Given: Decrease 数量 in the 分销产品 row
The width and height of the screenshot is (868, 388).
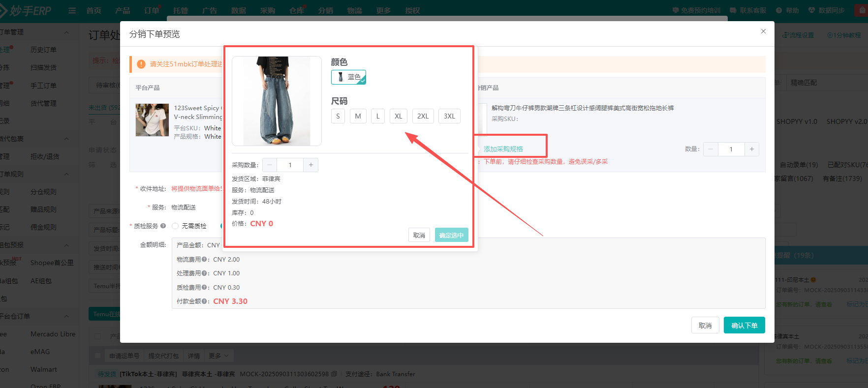Looking at the screenshot, I should point(711,149).
